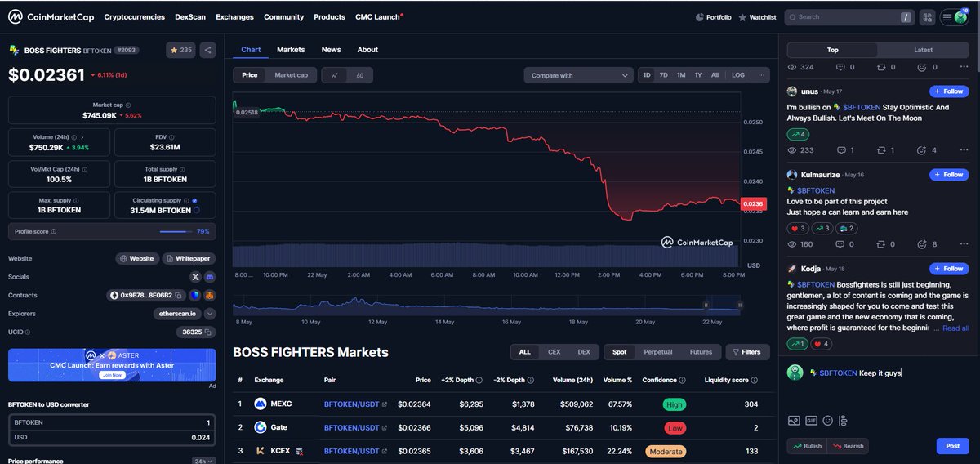Show Perpetual markets
This screenshot has height=464, width=980.
pos(658,352)
